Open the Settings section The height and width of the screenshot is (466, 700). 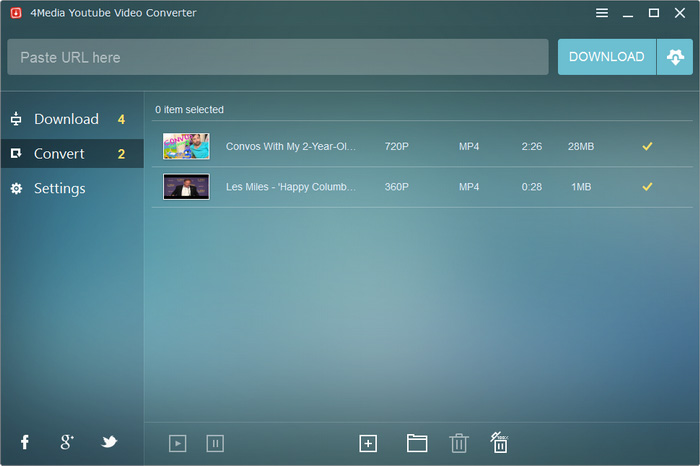tap(60, 188)
